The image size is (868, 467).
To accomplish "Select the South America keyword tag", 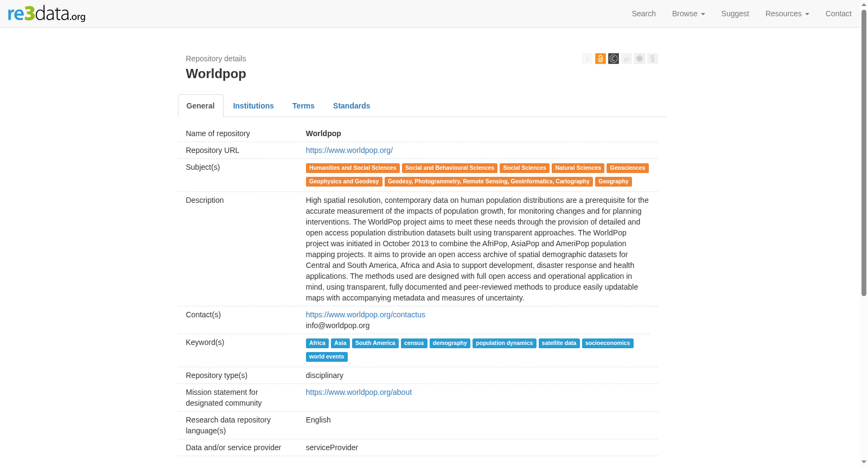I will pyautogui.click(x=375, y=343).
